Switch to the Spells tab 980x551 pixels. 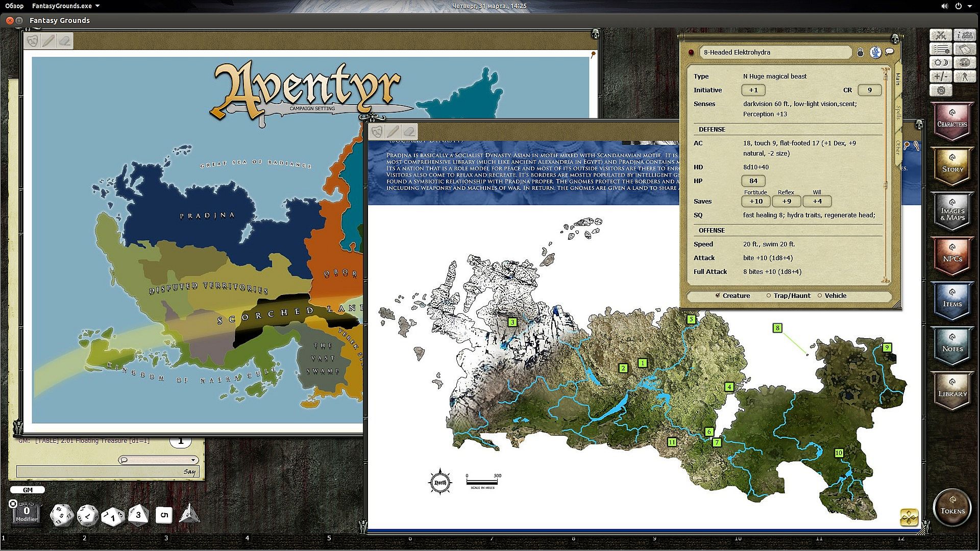point(898,113)
